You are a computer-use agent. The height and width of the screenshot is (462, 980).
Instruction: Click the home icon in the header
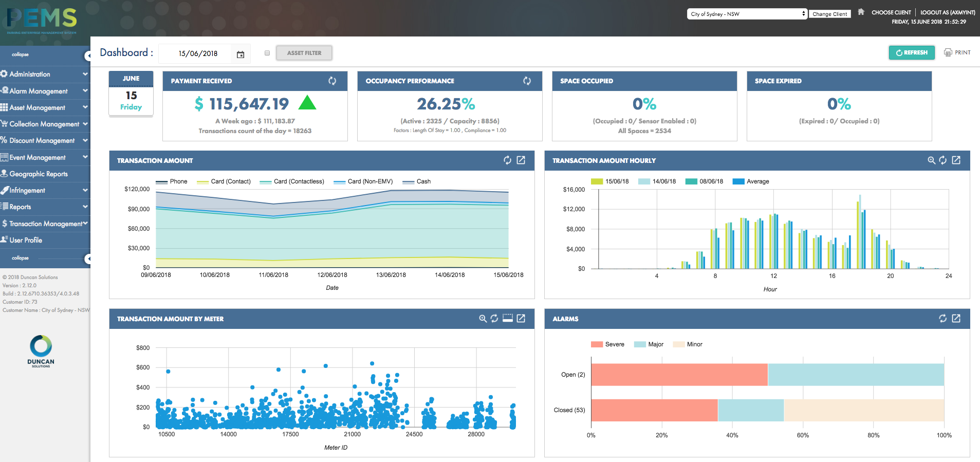pyautogui.click(x=861, y=12)
